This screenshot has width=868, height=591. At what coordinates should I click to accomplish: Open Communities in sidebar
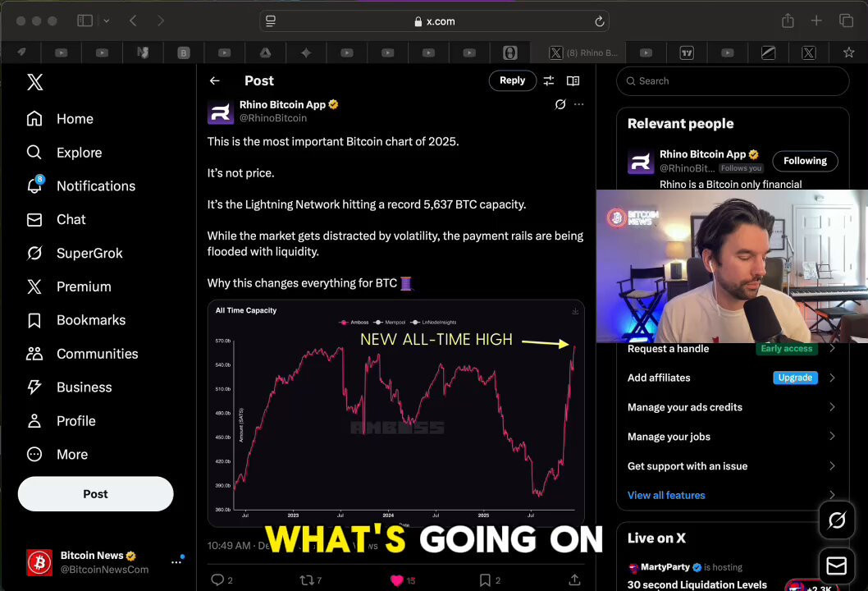click(83, 354)
